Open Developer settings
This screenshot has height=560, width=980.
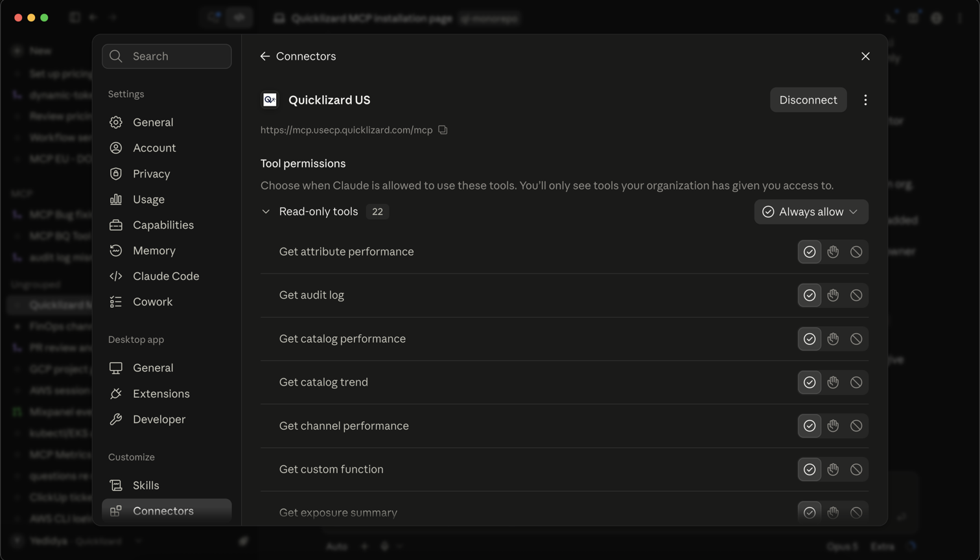(167, 419)
